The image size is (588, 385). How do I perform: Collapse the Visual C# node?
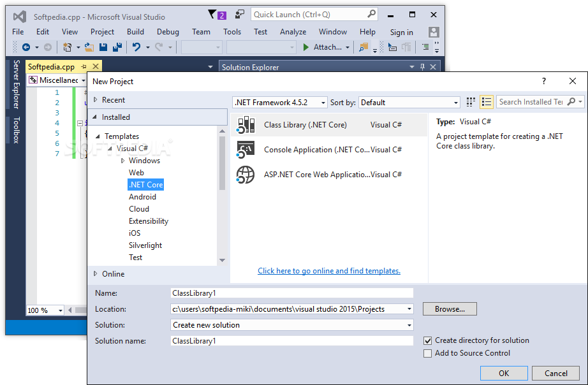click(x=110, y=149)
